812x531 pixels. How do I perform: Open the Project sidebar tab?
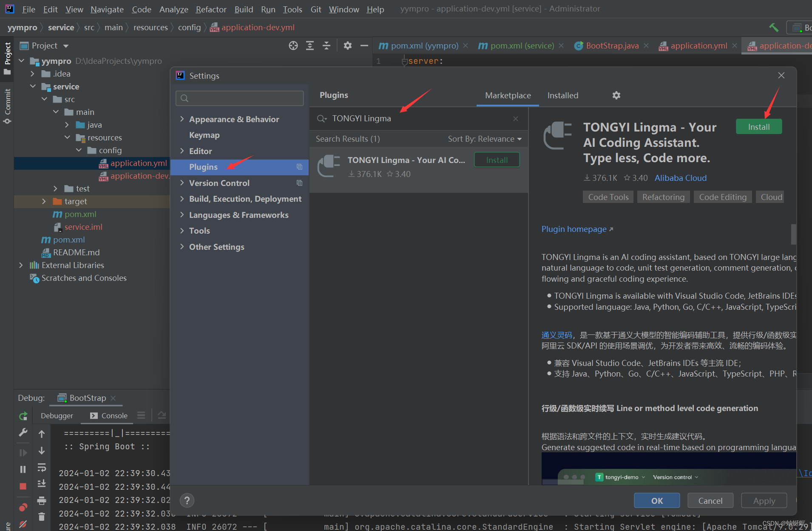(x=7, y=58)
